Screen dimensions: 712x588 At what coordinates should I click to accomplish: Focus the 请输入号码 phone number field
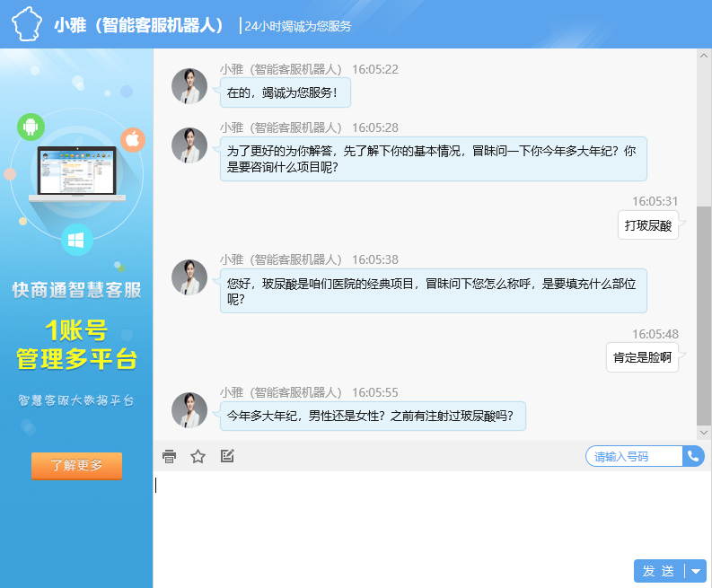(633, 456)
